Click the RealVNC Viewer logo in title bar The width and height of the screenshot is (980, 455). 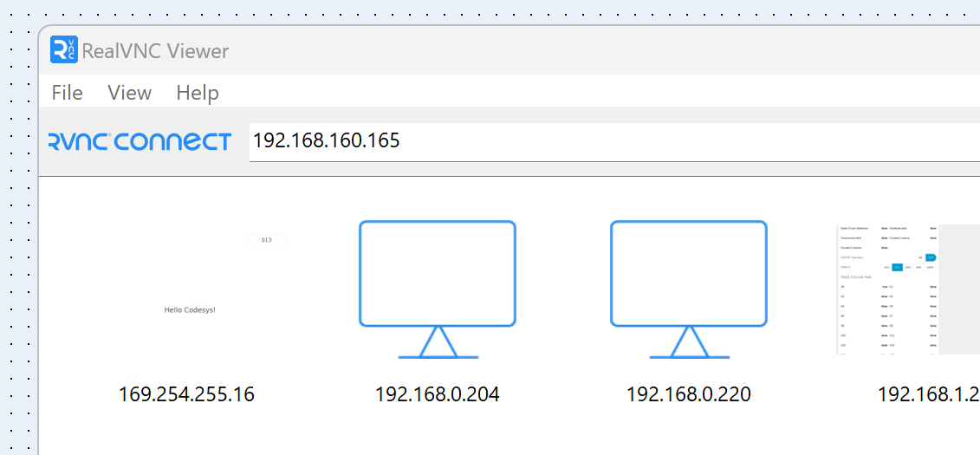64,50
